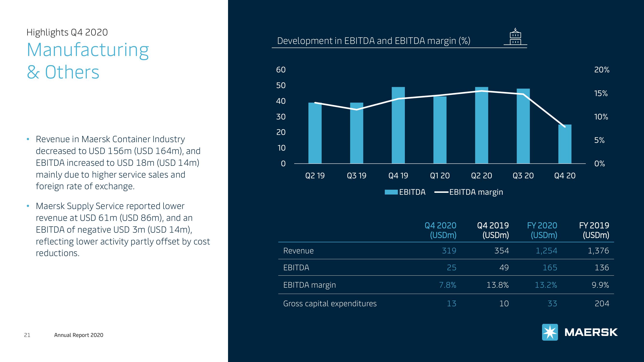Click the 'Annual Report 2020' footer text
The height and width of the screenshot is (362, 644).
[79, 335]
